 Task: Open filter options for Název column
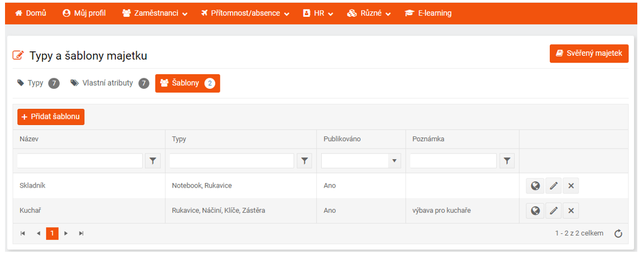[153, 161]
